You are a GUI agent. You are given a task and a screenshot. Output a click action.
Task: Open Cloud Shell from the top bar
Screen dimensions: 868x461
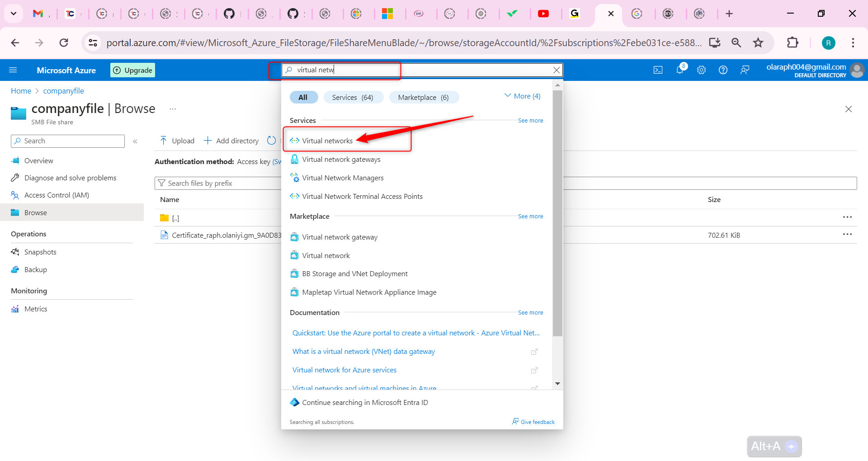click(658, 70)
